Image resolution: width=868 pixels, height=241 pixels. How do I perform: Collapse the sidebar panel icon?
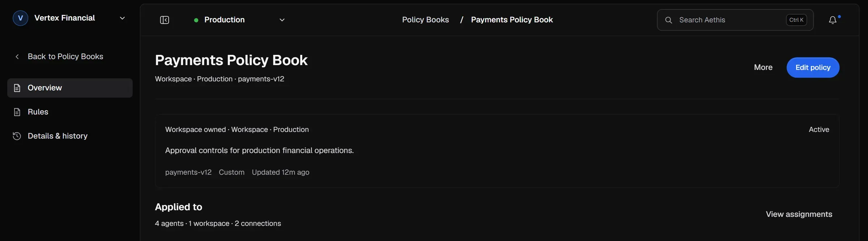pyautogui.click(x=165, y=20)
